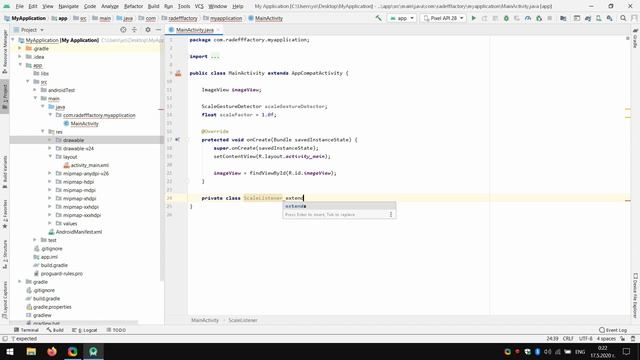The width and height of the screenshot is (640, 360).
Task: Expand the drawable-v24 folder
Action: click(x=50, y=149)
